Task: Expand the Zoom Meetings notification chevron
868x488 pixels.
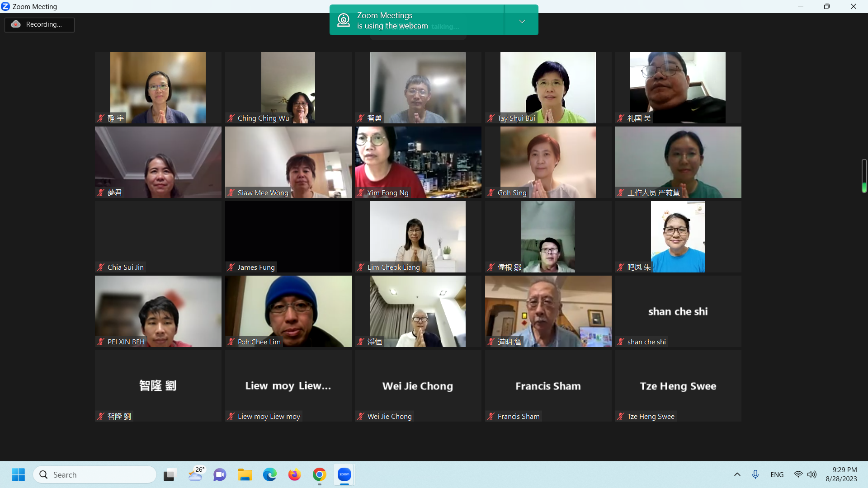Action: tap(522, 21)
